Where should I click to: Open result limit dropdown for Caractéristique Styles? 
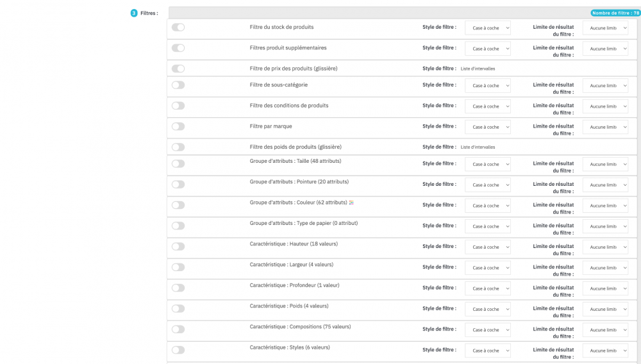(605, 351)
